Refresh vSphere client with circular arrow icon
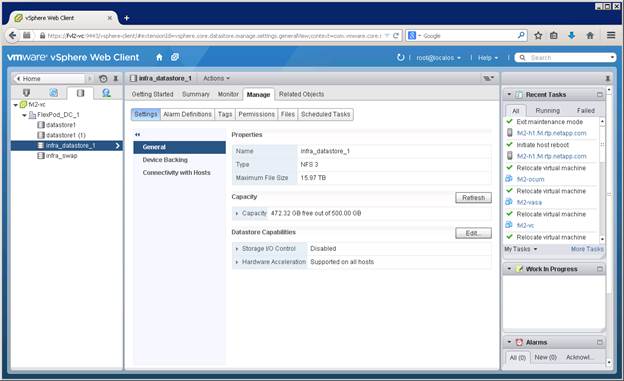The image size is (624, 381). (x=400, y=57)
